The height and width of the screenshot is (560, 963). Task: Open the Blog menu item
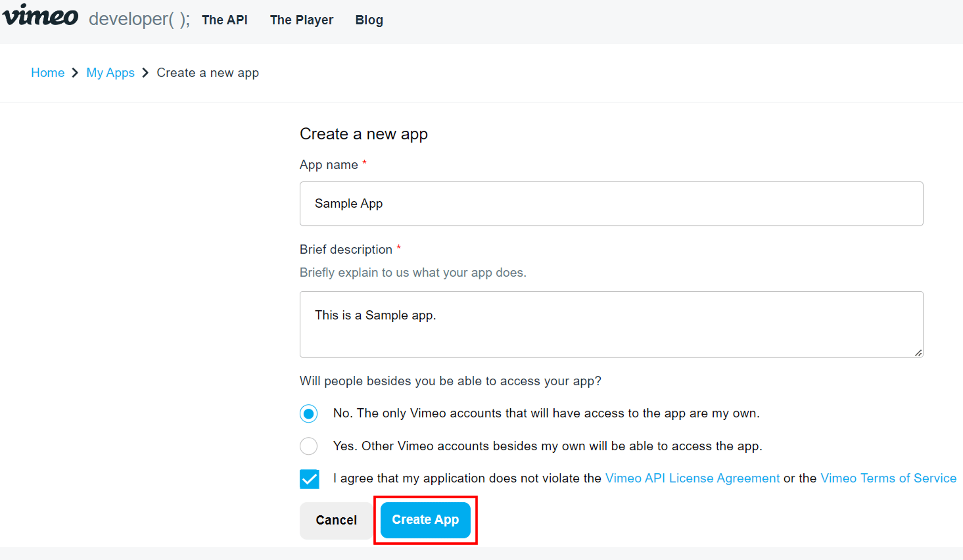click(369, 20)
